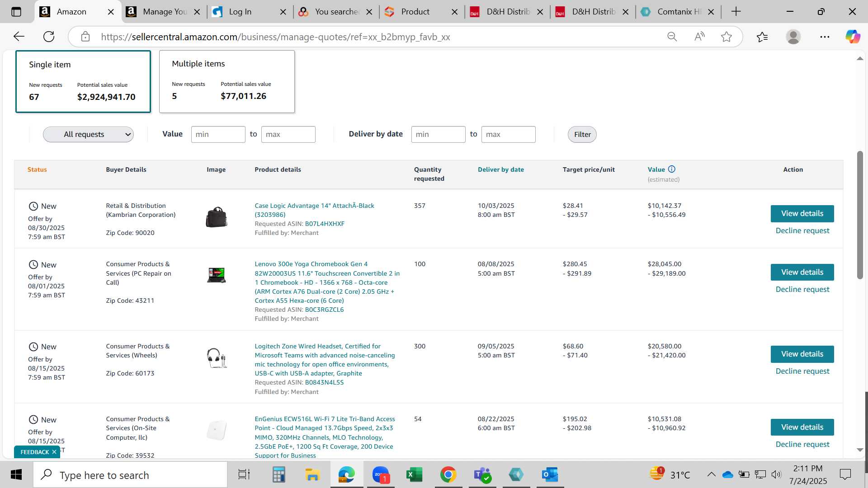This screenshot has height=488, width=868.
Task: Open Calculator from the taskbar
Action: [x=278, y=474]
